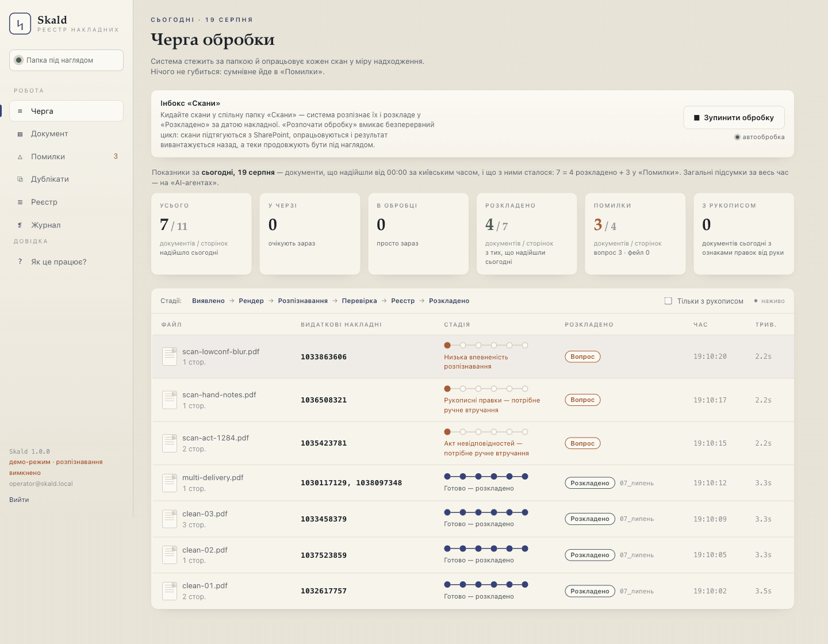Click the Усього 7/11 stat card
Screen dimensions: 828x644
pos(201,234)
